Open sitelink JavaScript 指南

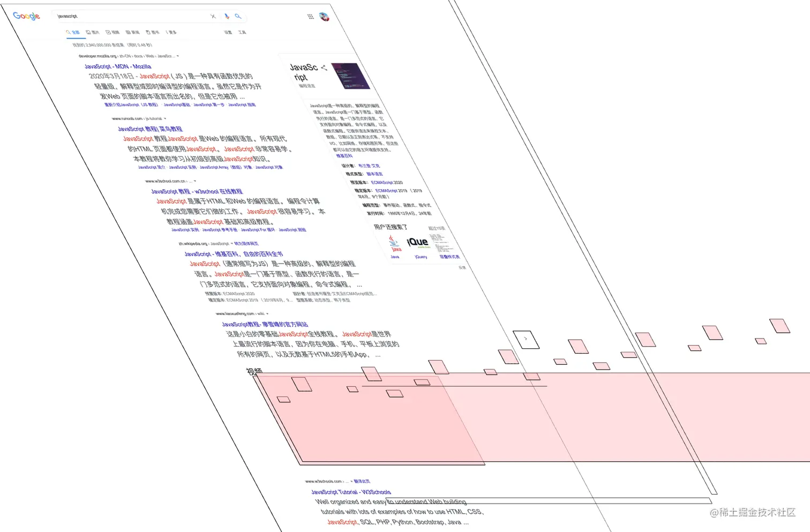pos(242,105)
